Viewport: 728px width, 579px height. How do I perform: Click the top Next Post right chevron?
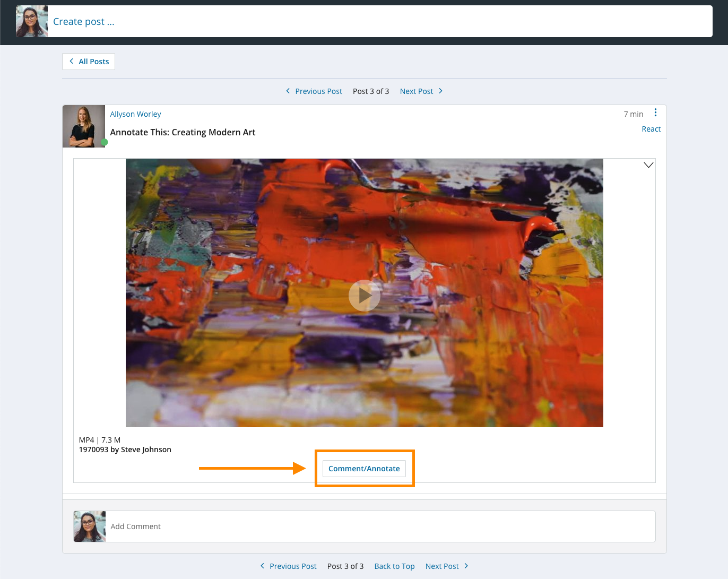440,91
